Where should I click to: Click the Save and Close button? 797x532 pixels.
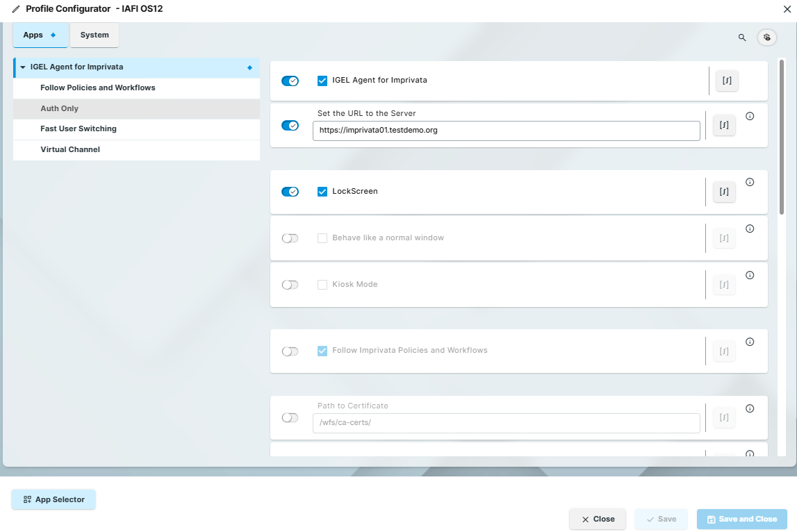click(741, 519)
